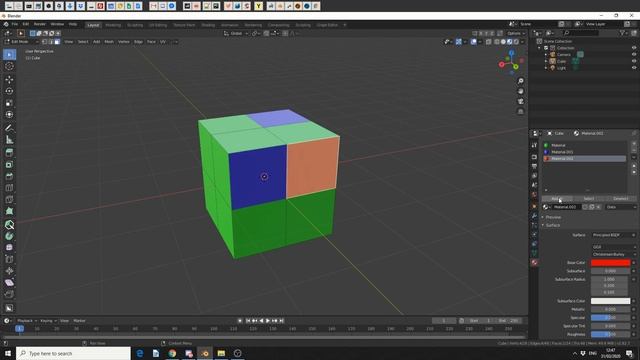This screenshot has height=360, width=640.
Task: Hide the Camera object in outliner
Action: 634,54
